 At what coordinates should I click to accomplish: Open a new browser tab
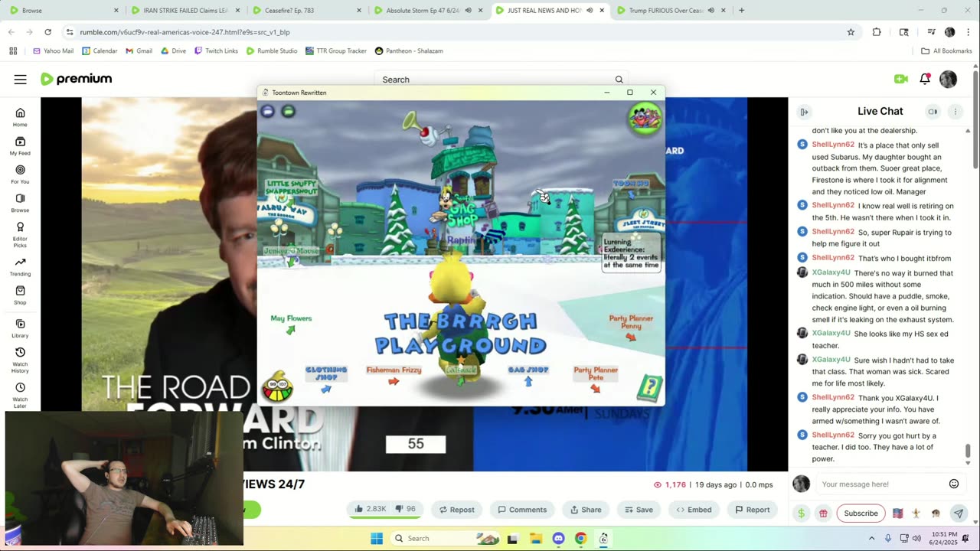click(741, 11)
